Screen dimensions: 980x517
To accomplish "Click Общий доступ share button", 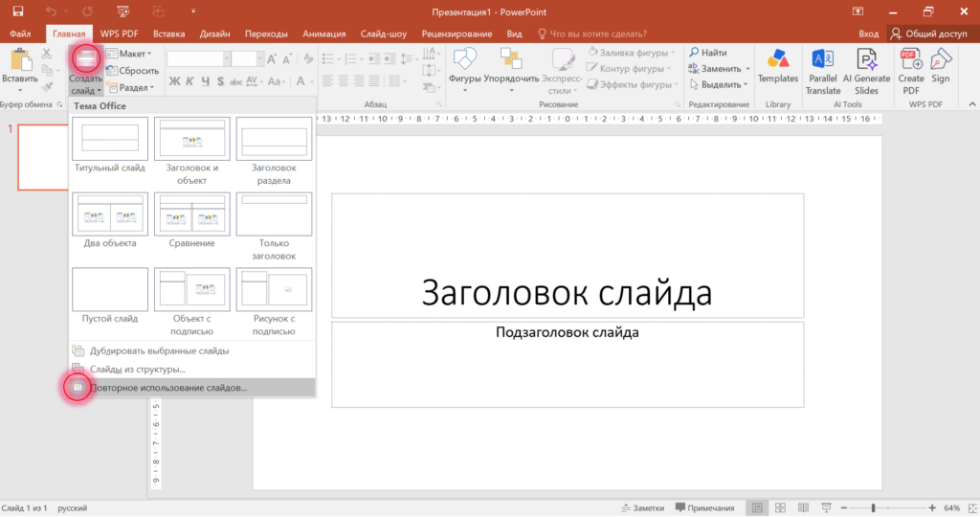I will [x=928, y=34].
